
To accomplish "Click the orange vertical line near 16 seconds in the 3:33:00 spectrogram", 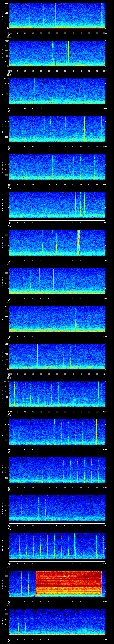I will [34, 91].
